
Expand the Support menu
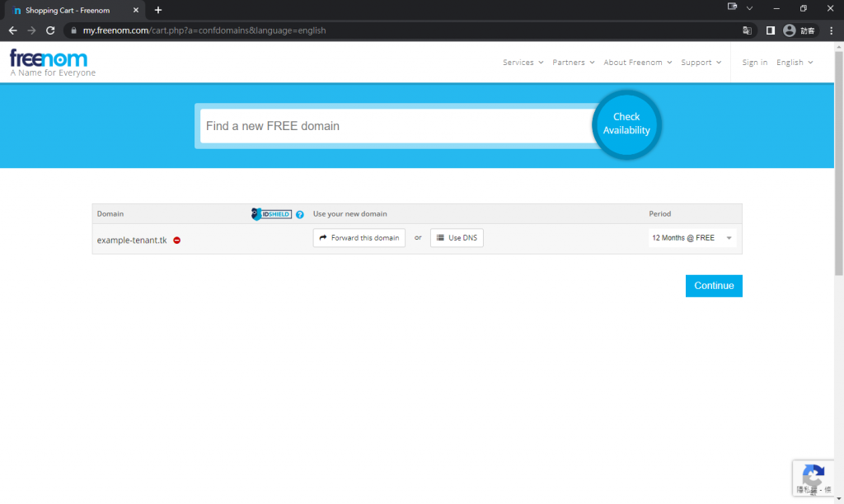701,63
